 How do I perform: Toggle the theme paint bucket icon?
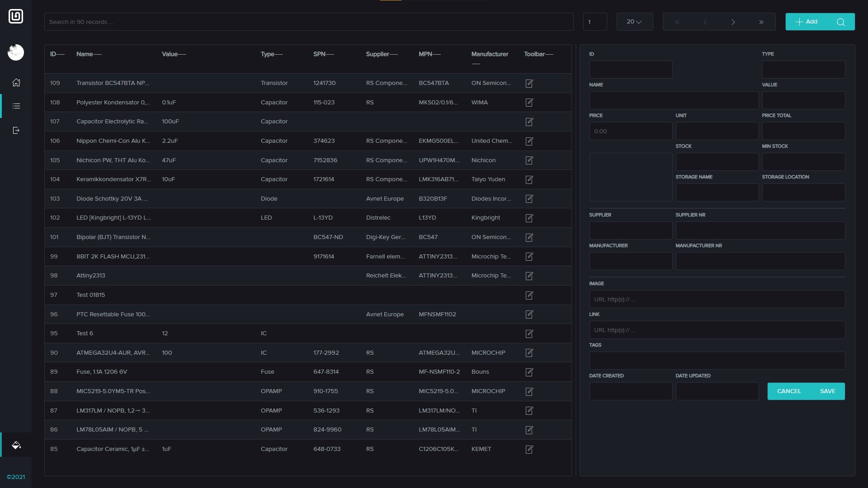pyautogui.click(x=16, y=445)
